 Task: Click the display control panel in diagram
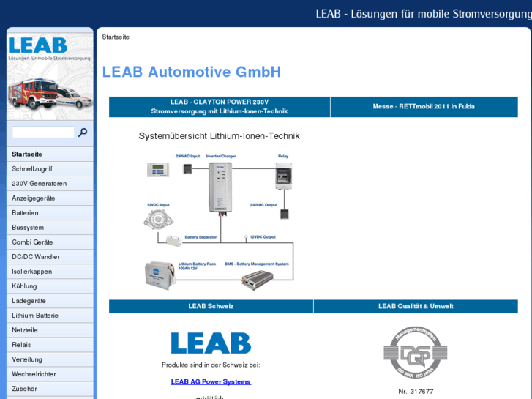pos(158,170)
